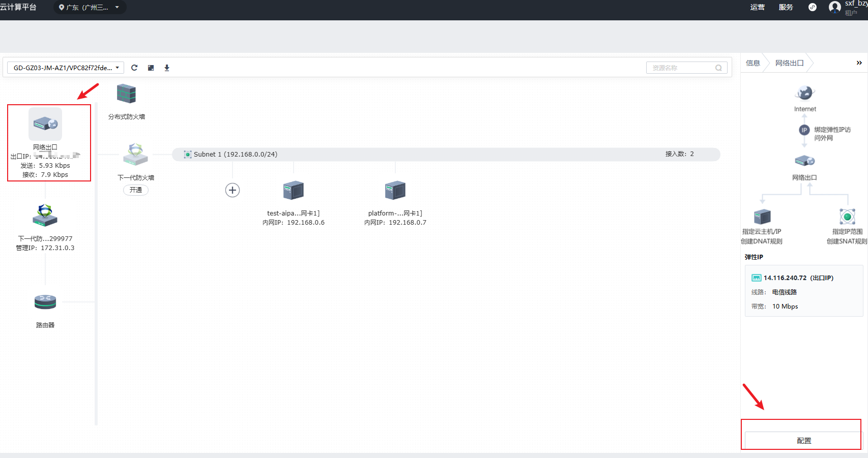868x458 pixels.
Task: Click the 配置 button
Action: 803,441
